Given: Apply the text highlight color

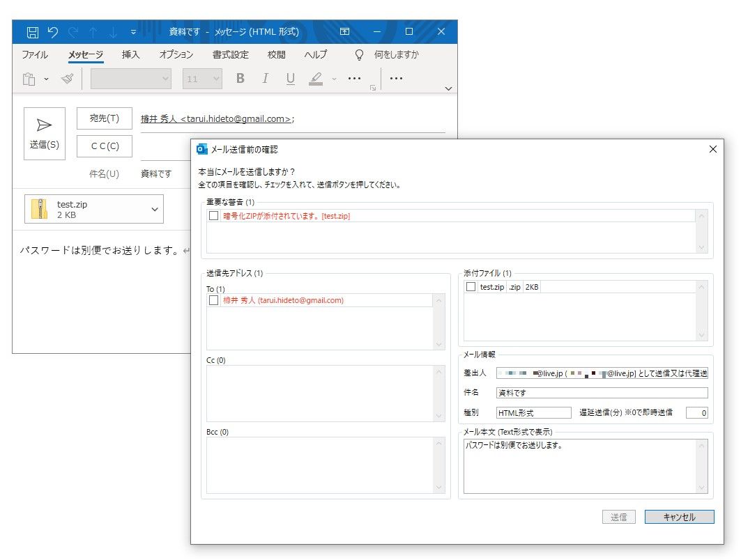Looking at the screenshot, I should coord(316,79).
